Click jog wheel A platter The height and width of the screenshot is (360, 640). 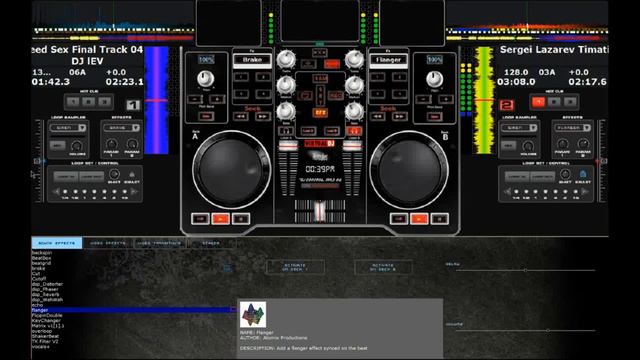(x=231, y=169)
